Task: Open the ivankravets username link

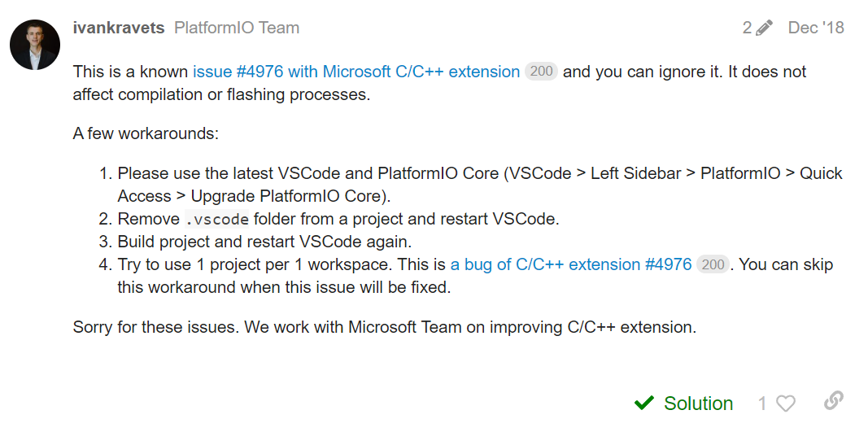Action: 119,28
